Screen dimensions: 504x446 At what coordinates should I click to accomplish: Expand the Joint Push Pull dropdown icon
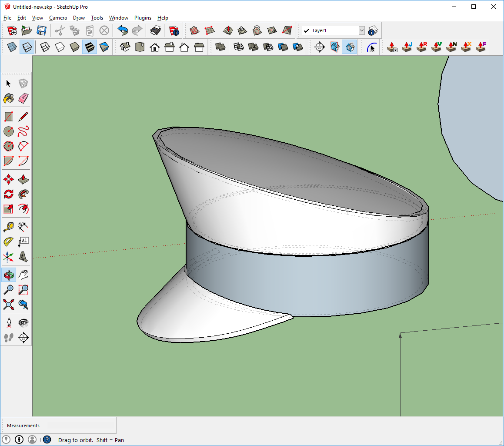point(392,47)
